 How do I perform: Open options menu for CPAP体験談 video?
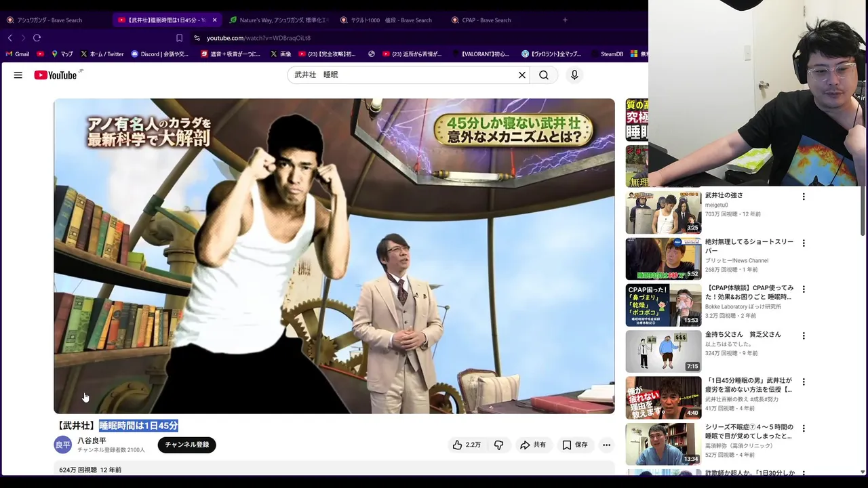tap(804, 289)
